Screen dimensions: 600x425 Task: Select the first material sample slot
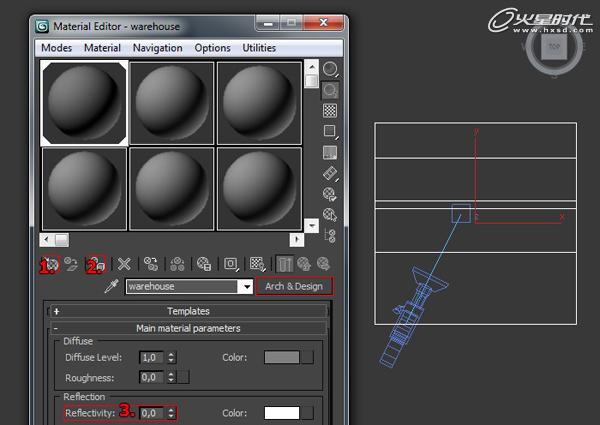click(x=84, y=102)
